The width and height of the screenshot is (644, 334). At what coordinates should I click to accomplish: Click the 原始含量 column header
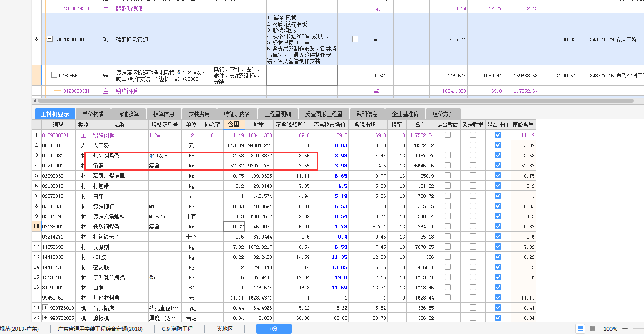[523, 125]
